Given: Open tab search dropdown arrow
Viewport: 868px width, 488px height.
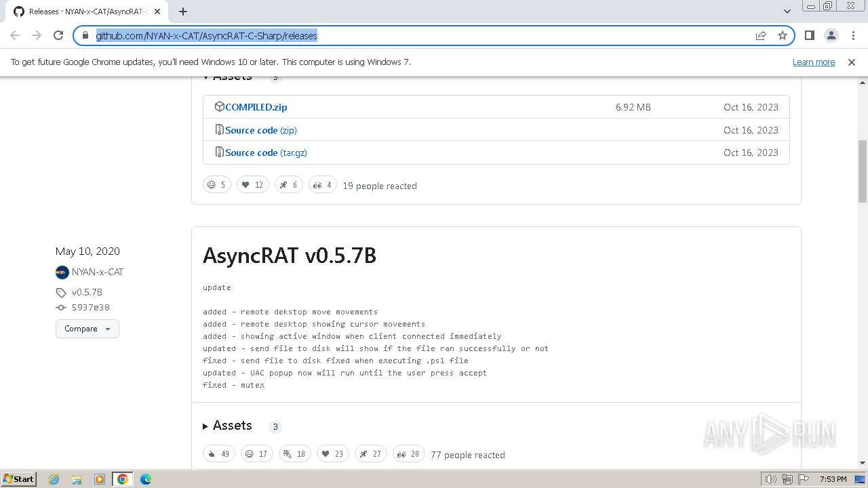Looking at the screenshot, I should tap(787, 11).
